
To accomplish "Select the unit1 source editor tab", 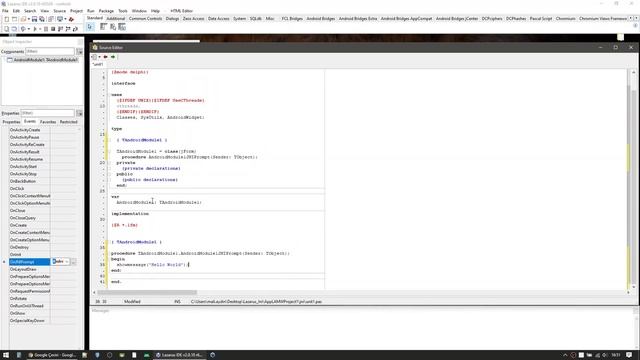I will 98,64.
